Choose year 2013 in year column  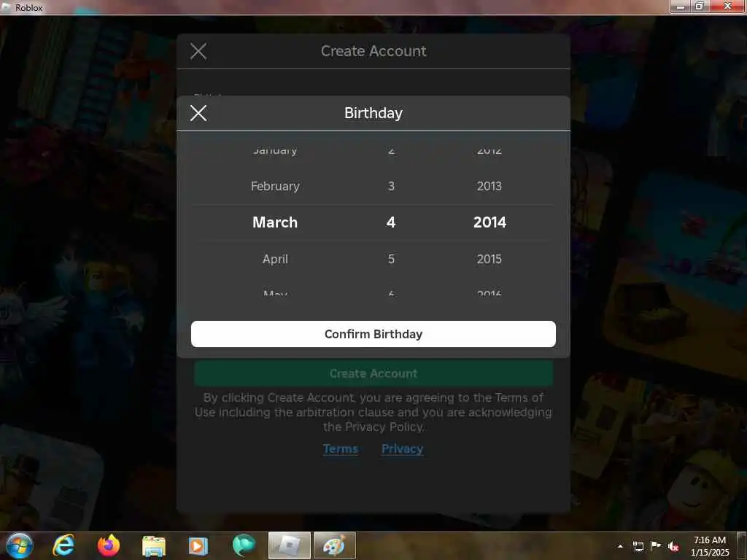[x=489, y=186]
